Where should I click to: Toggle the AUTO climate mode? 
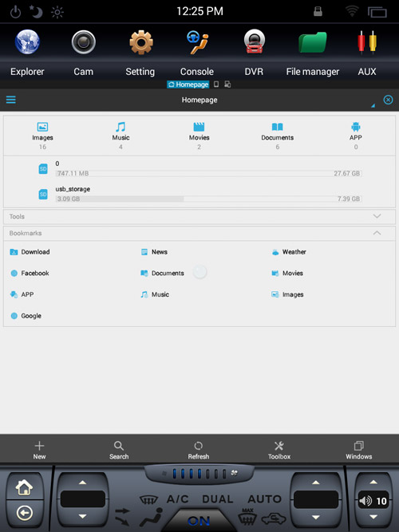tap(264, 499)
